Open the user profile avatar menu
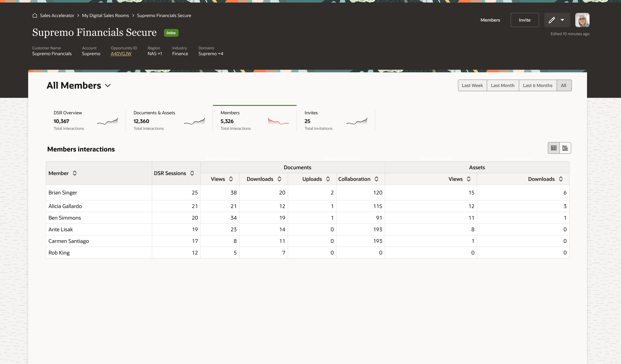 [x=582, y=20]
